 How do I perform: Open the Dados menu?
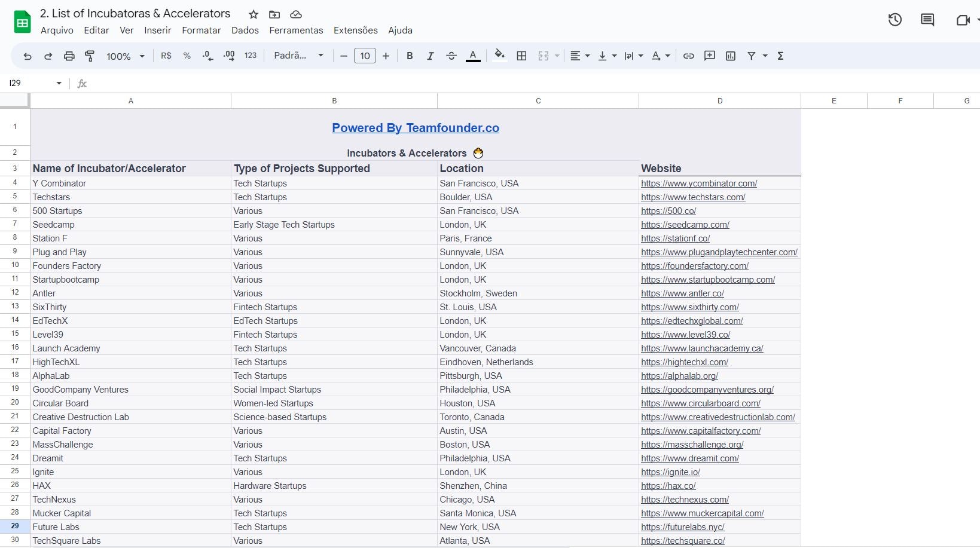[x=245, y=30]
